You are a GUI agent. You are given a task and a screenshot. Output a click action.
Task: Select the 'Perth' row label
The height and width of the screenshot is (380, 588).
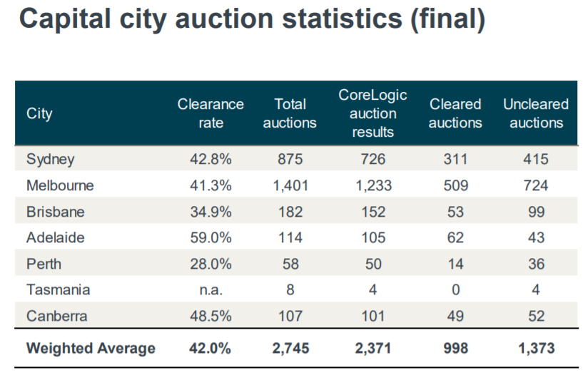coord(44,264)
